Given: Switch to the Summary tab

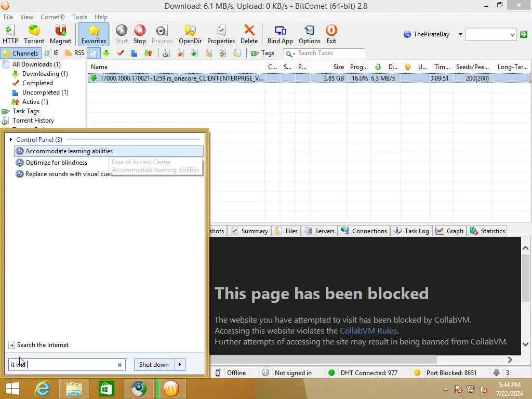Looking at the screenshot, I should point(250,231).
